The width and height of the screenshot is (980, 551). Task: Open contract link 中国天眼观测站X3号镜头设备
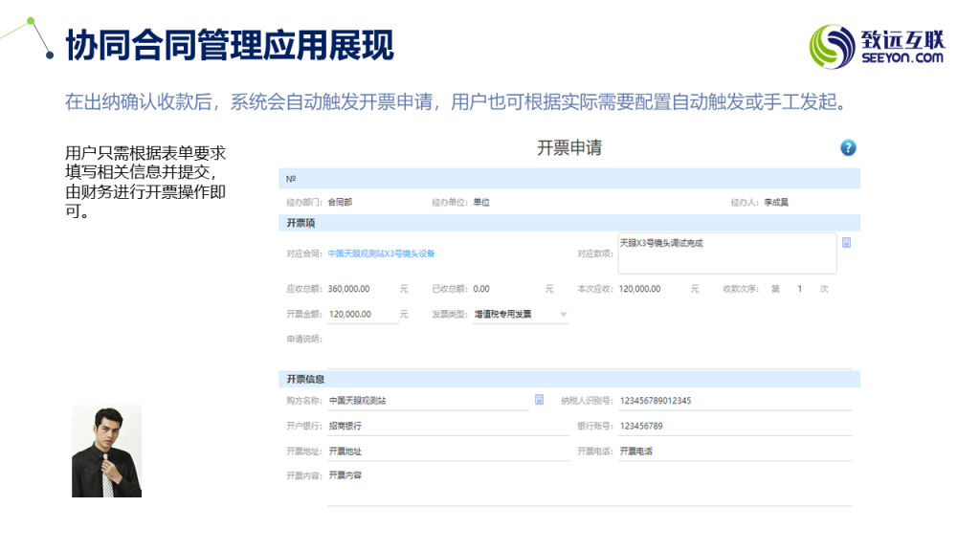pos(381,253)
